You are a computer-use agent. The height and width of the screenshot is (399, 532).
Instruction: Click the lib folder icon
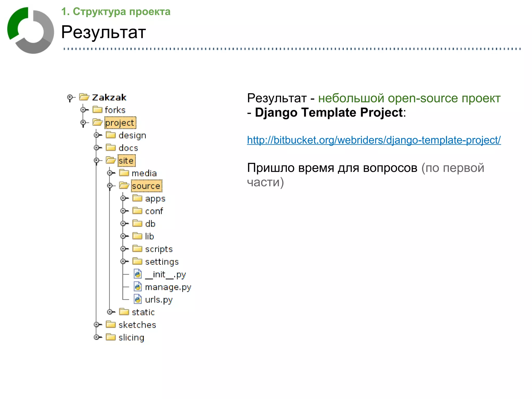pos(137,236)
